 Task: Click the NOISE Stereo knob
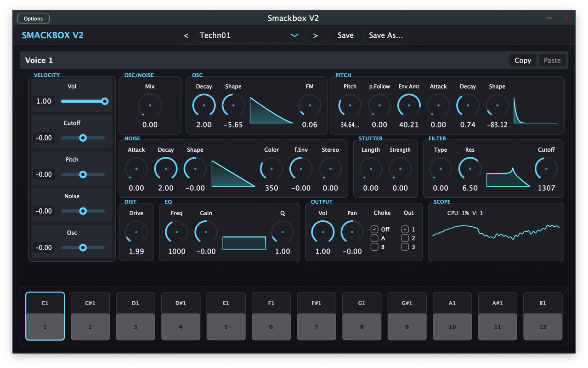[x=330, y=169]
